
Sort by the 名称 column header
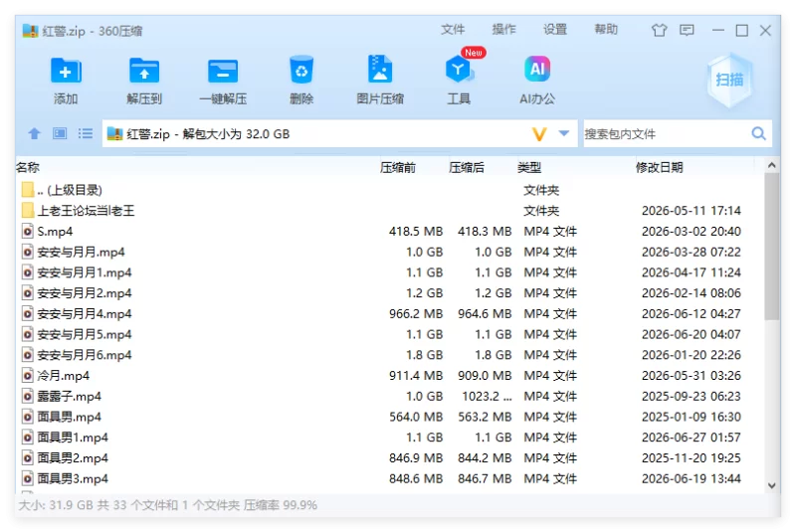coord(28,167)
